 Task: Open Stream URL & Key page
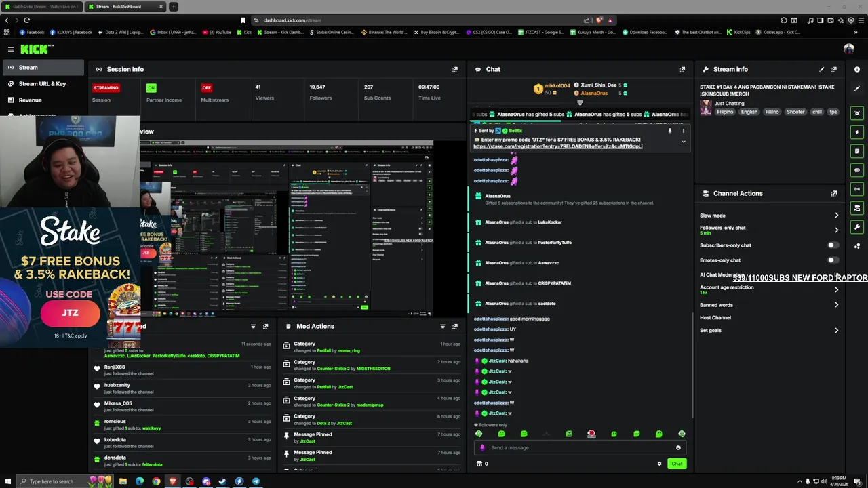tap(42, 84)
